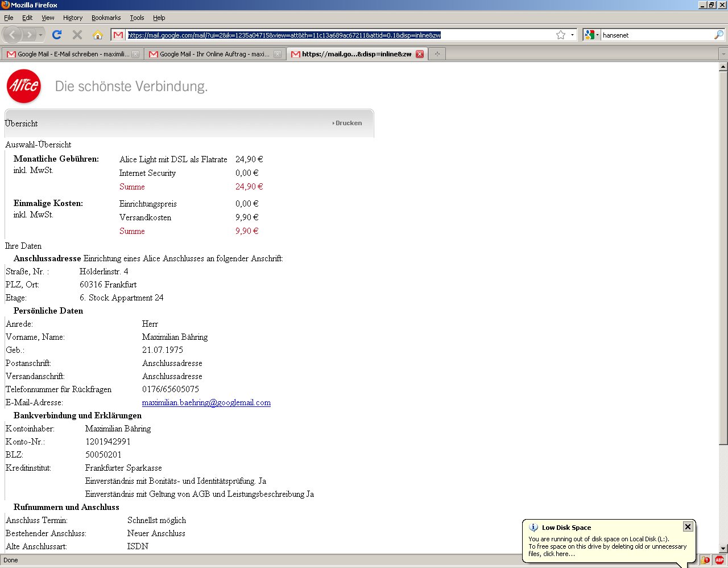The width and height of the screenshot is (728, 568).
Task: Click the Neuer Anschluss value
Action: click(x=156, y=533)
